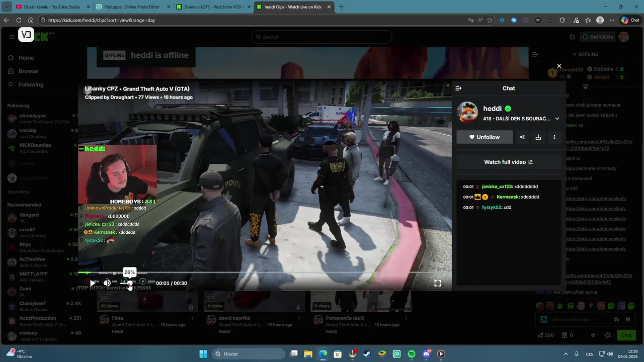Close the clip player overlay with X

[559, 66]
